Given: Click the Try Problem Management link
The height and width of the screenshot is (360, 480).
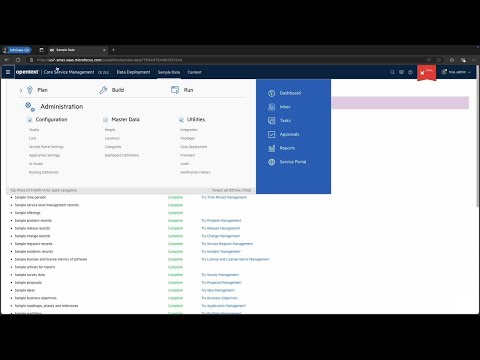Looking at the screenshot, I should [x=221, y=221].
